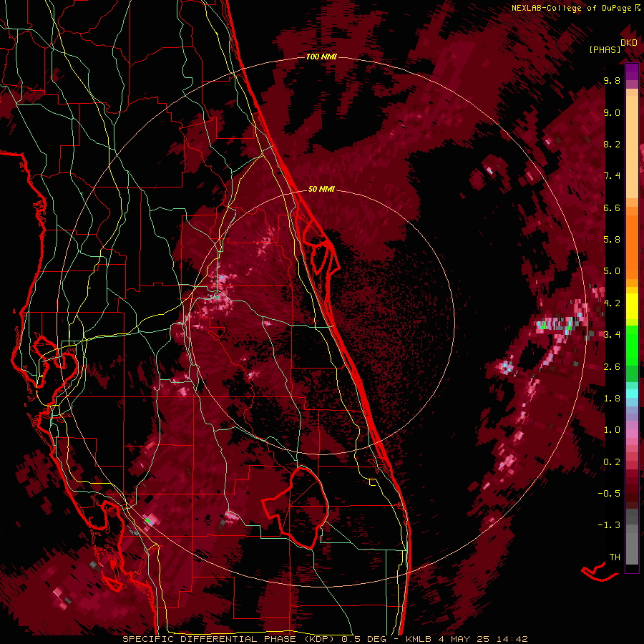The width and height of the screenshot is (644, 644).
Task: Click the [PHAS] units label
Action: click(605, 50)
